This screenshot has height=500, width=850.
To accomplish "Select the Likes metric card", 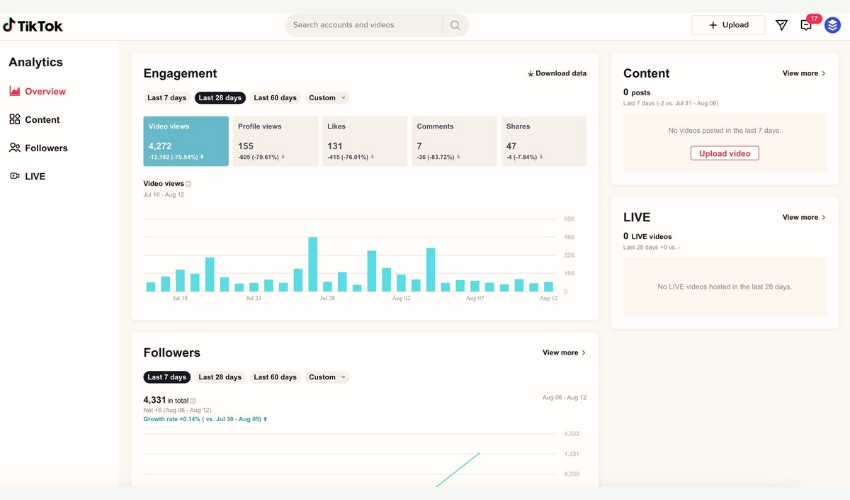I will (365, 141).
